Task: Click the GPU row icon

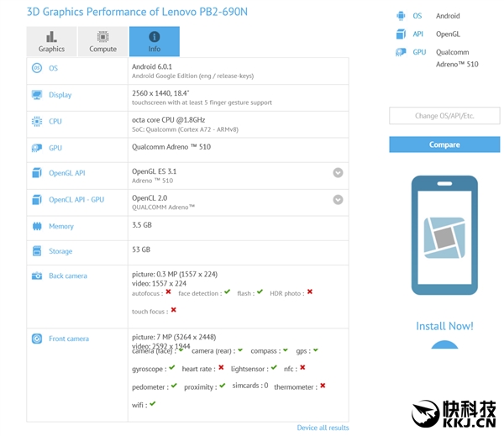Action: pos(37,148)
